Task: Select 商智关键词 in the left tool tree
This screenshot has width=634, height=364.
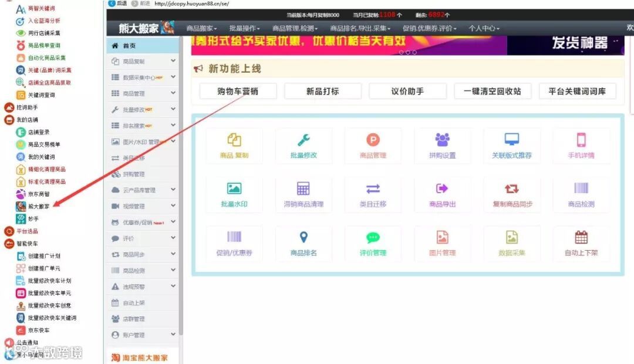Action: coord(36,8)
